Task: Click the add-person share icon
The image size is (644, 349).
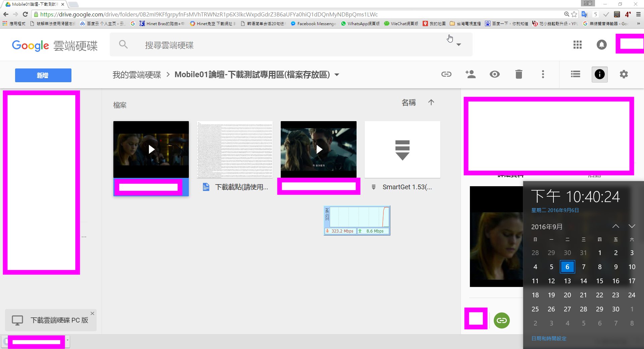Action: tap(471, 74)
